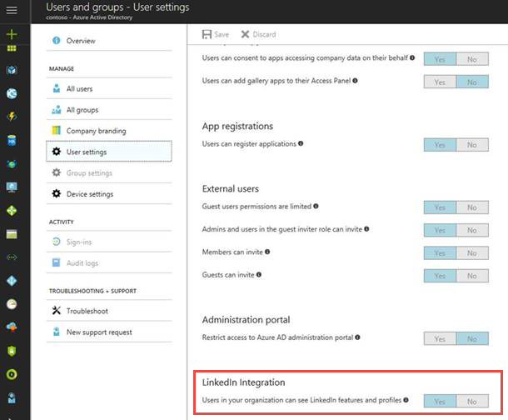Open Audit logs under Activity
508x420 pixels.
click(109, 262)
